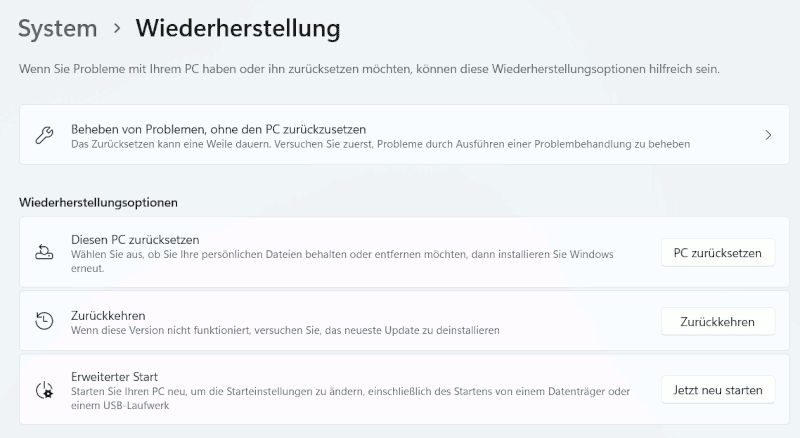Select the "Diesen PC zurücksetzen" row title
Image resolution: width=800 pixels, height=438 pixels.
135,240
